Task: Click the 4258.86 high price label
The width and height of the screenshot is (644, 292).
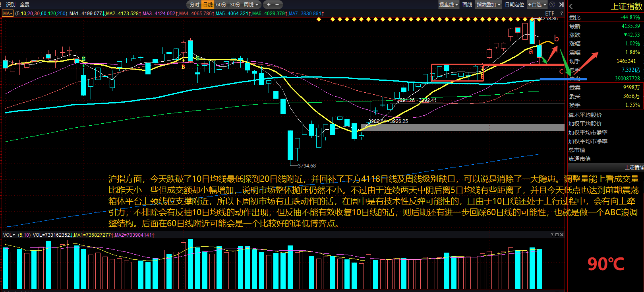Action: (x=549, y=19)
